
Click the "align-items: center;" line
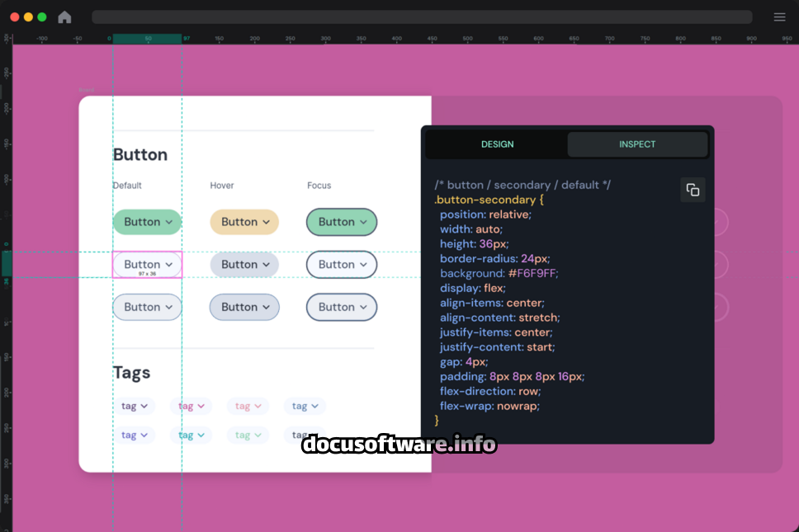pos(492,303)
